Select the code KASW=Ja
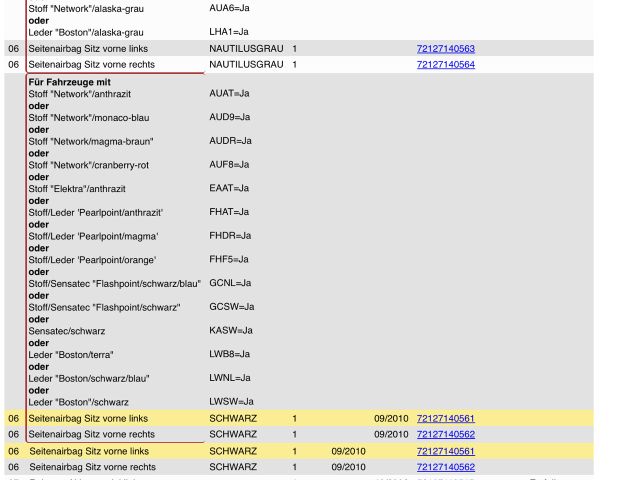This screenshot has width=640, height=480. (x=231, y=330)
